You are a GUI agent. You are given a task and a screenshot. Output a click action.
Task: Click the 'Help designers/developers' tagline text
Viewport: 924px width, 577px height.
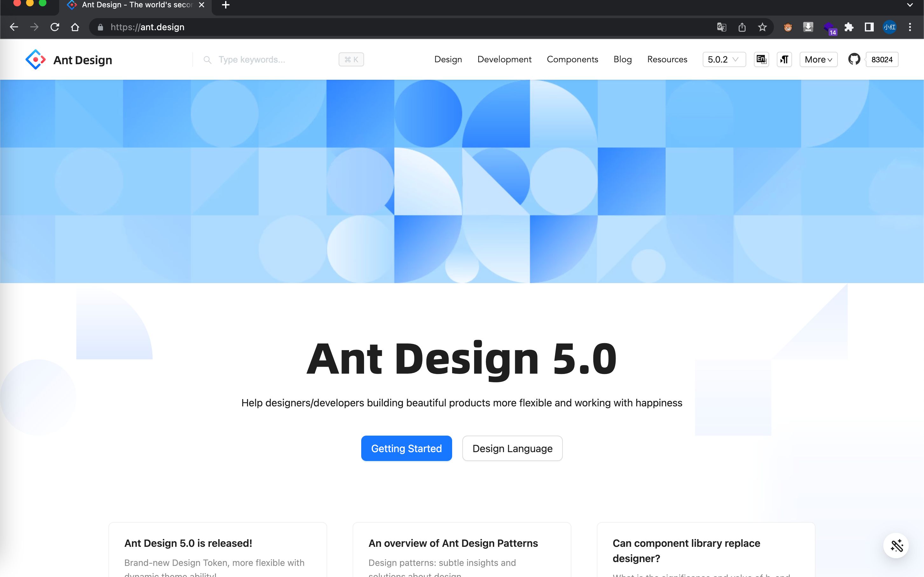[x=462, y=403]
